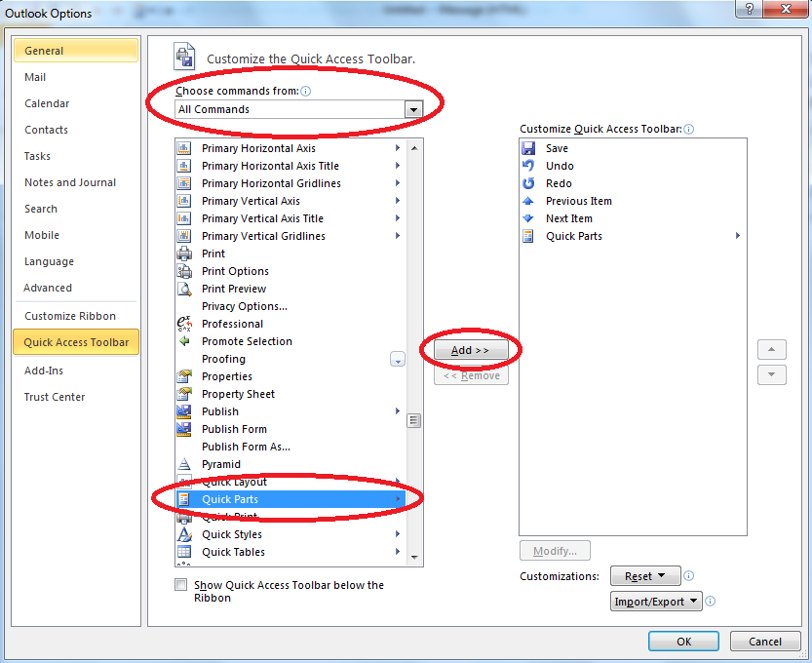
Task: Switch to the Mail settings section
Action: coord(35,77)
